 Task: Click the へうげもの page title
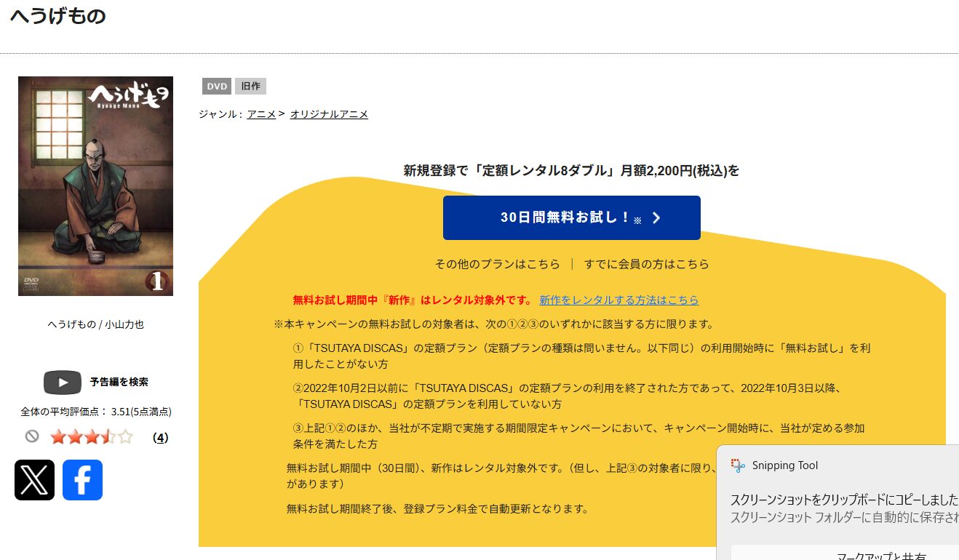(x=58, y=16)
